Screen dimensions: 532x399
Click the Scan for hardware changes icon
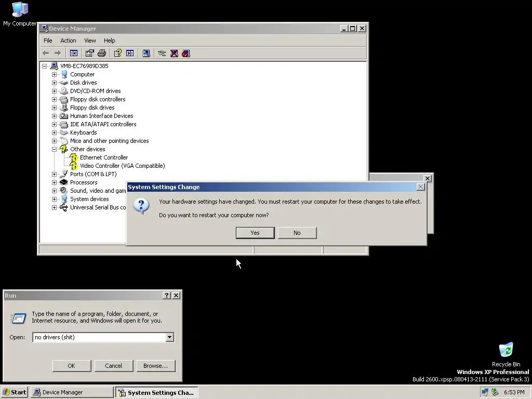(146, 54)
